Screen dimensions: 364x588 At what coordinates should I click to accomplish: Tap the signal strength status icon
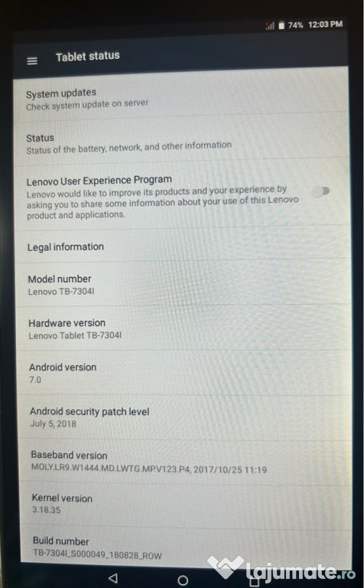[x=270, y=25]
